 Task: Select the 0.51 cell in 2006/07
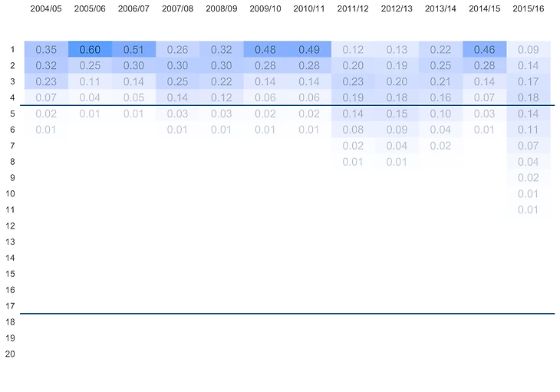click(133, 50)
